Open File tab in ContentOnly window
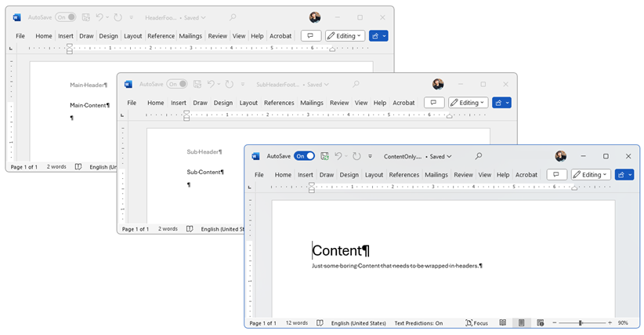The width and height of the screenshot is (644, 335). click(259, 175)
